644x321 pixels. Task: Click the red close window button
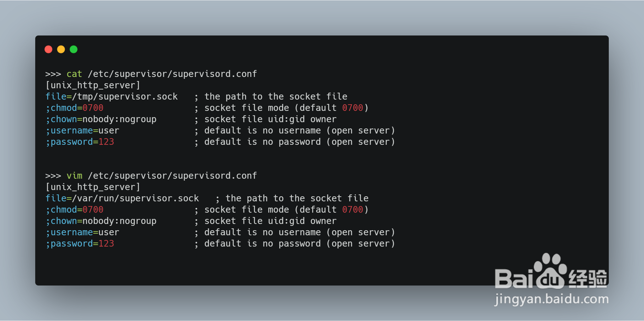48,49
